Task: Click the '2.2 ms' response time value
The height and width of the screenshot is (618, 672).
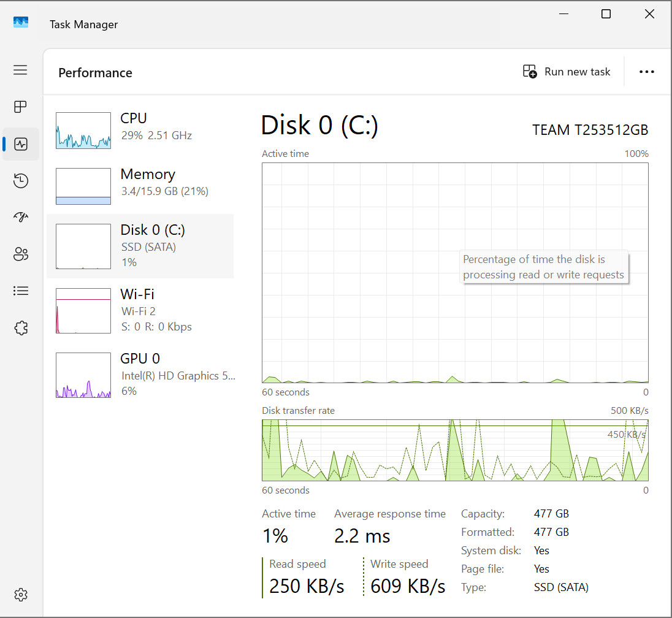Action: point(362,536)
